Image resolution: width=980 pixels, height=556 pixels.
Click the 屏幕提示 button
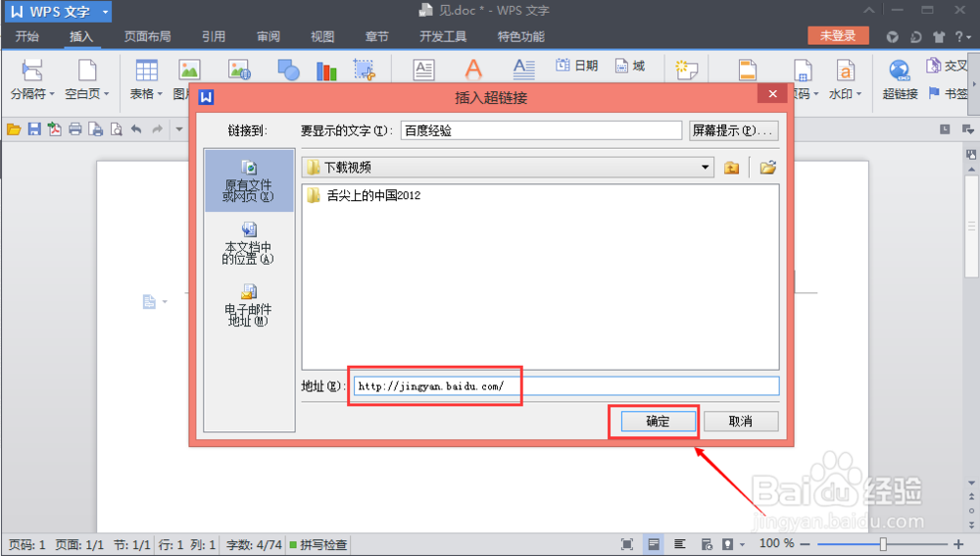734,130
